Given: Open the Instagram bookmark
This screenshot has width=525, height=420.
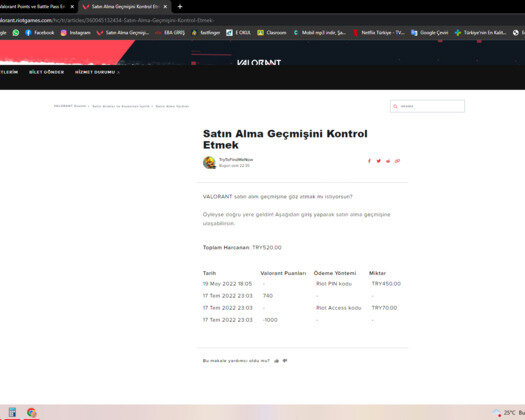Looking at the screenshot, I should pyautogui.click(x=76, y=32).
